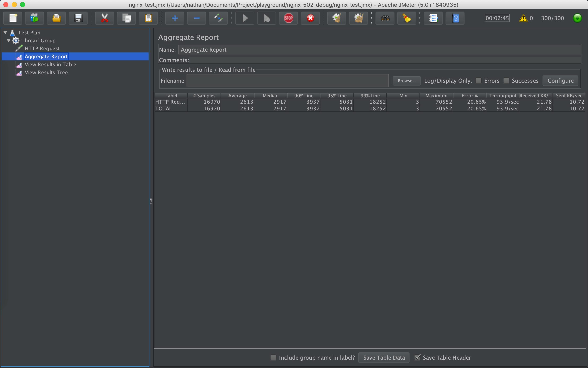Cut the selected element using the scissors icon
588x368 pixels.
point(105,18)
